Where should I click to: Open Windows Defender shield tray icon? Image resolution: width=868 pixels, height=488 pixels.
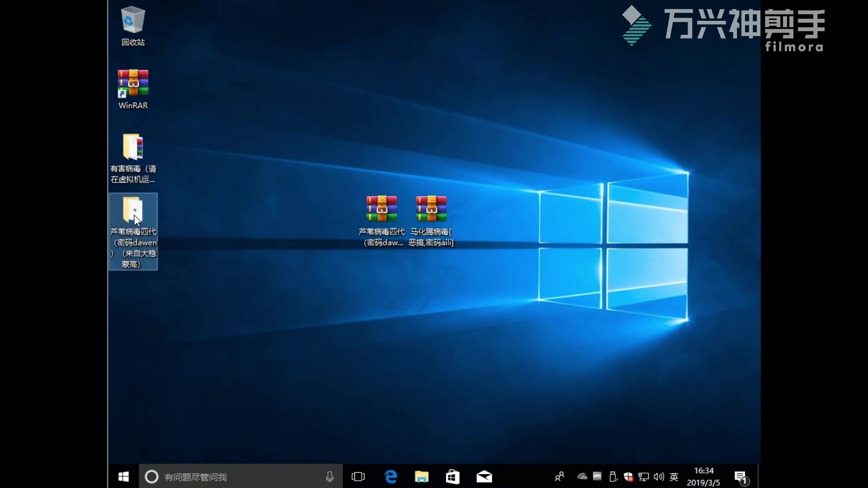628,477
